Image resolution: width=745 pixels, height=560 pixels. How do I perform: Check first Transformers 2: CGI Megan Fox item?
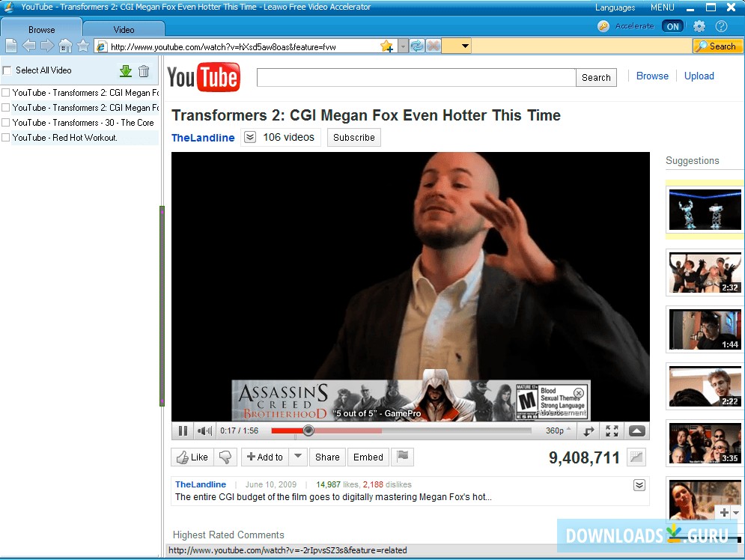(x=6, y=93)
